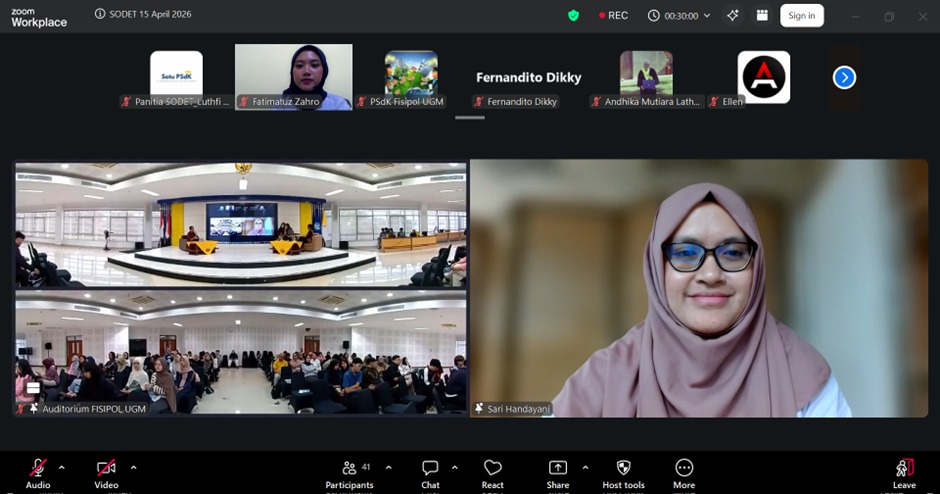Select Fatimatuz Zahro video thumbnail
The width and height of the screenshot is (940, 494).
point(293,76)
